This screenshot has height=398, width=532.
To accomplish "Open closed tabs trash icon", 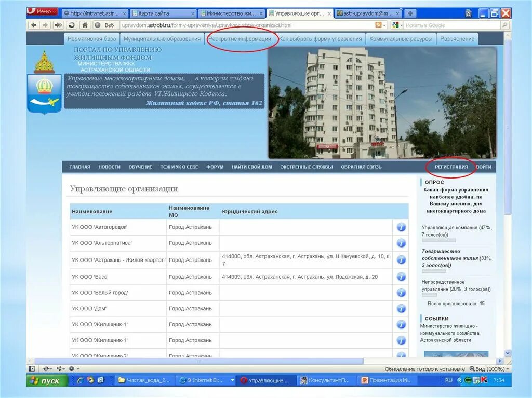I will coord(468,13).
